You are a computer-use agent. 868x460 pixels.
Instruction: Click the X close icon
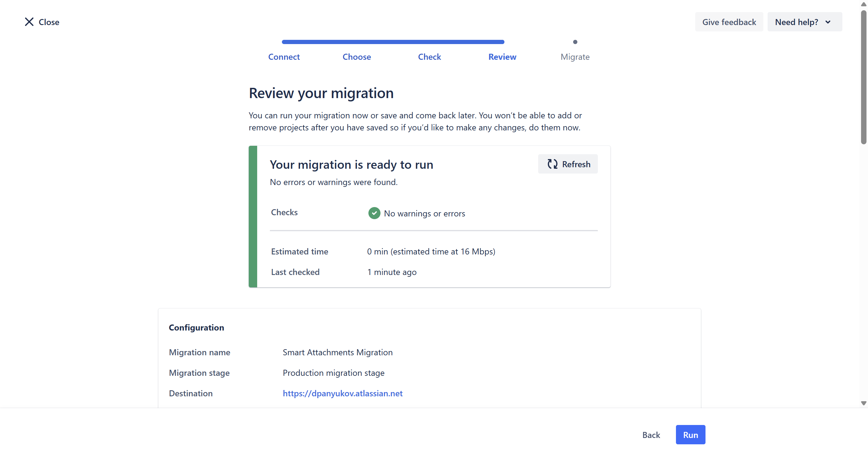[29, 22]
